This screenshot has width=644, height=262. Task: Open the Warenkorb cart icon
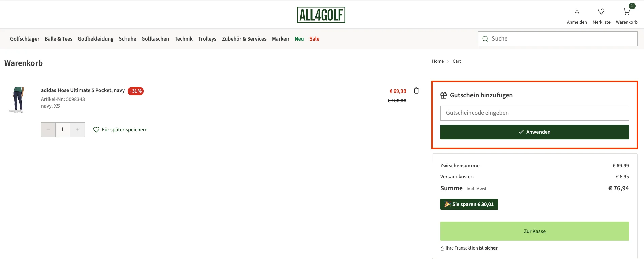[x=626, y=12]
